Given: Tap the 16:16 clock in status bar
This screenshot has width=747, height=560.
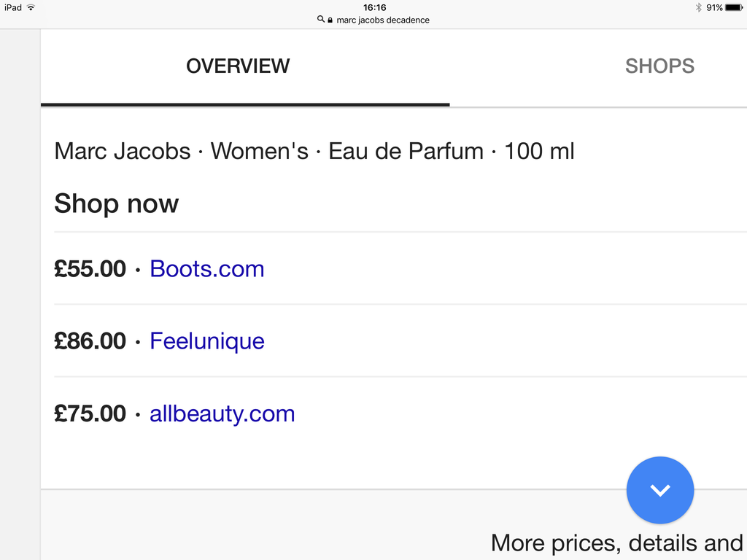Looking at the screenshot, I should click(x=374, y=7).
